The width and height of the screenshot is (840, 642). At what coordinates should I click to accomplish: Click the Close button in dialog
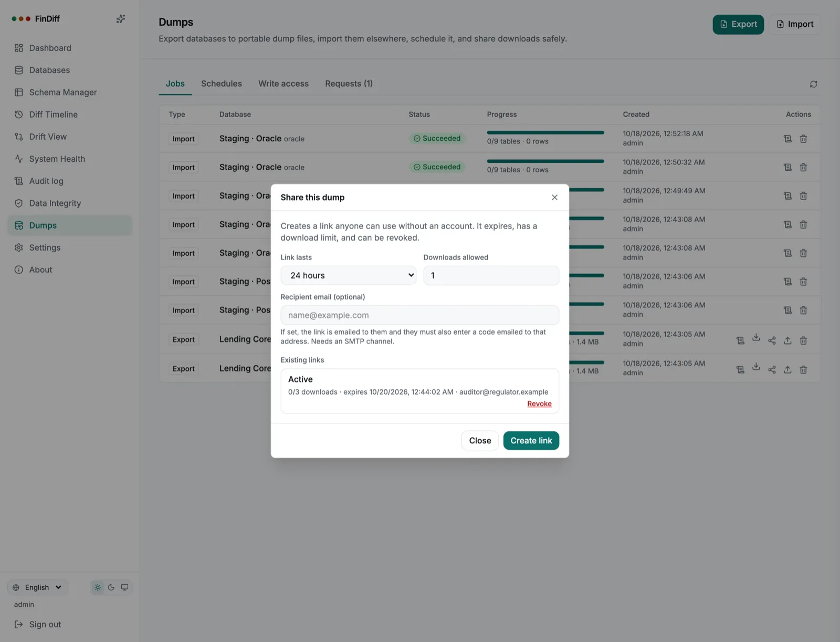point(480,440)
